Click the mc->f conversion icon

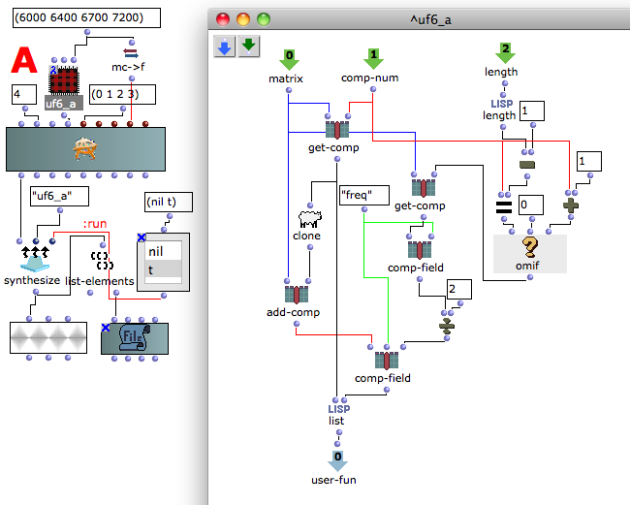131,53
